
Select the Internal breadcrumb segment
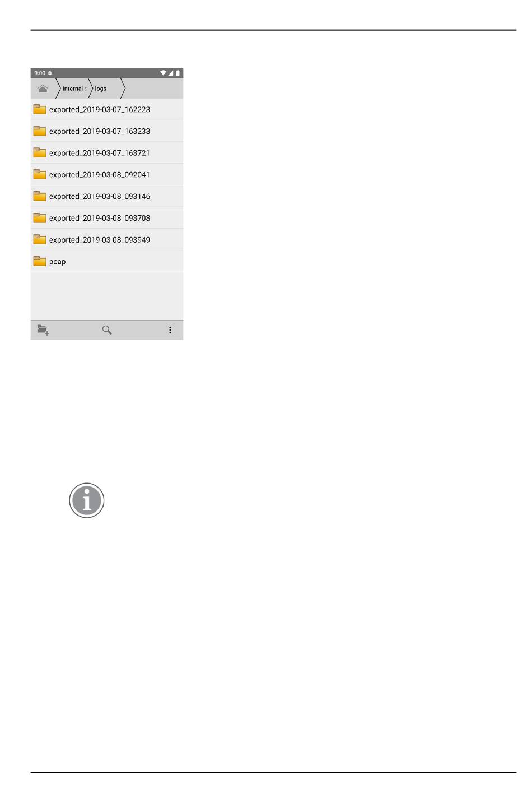click(x=73, y=89)
